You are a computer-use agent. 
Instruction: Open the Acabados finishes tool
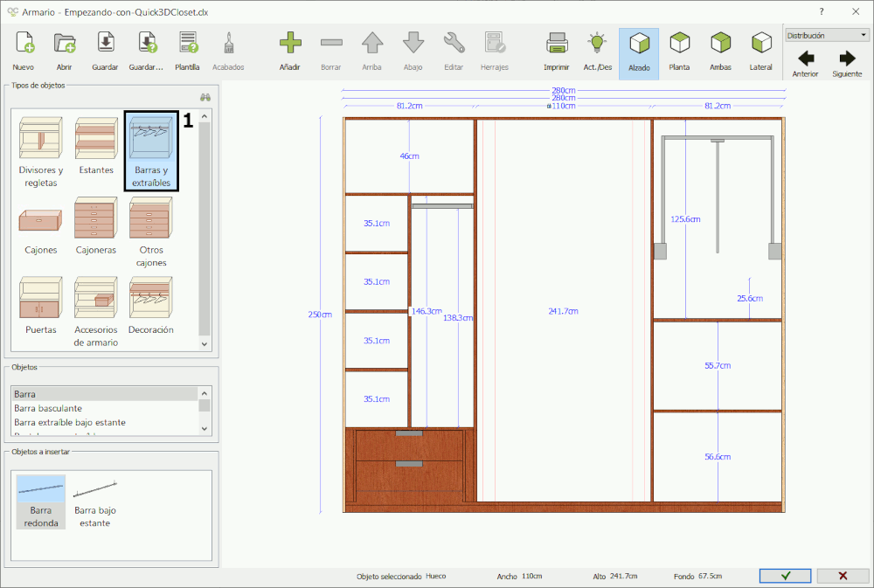point(228,52)
